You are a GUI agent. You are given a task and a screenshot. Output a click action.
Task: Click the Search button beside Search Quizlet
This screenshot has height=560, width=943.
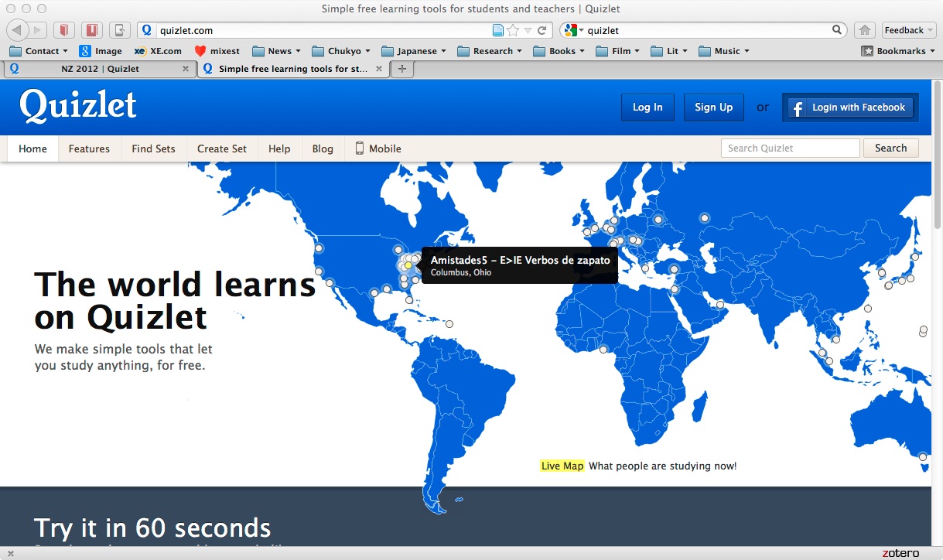pyautogui.click(x=890, y=148)
